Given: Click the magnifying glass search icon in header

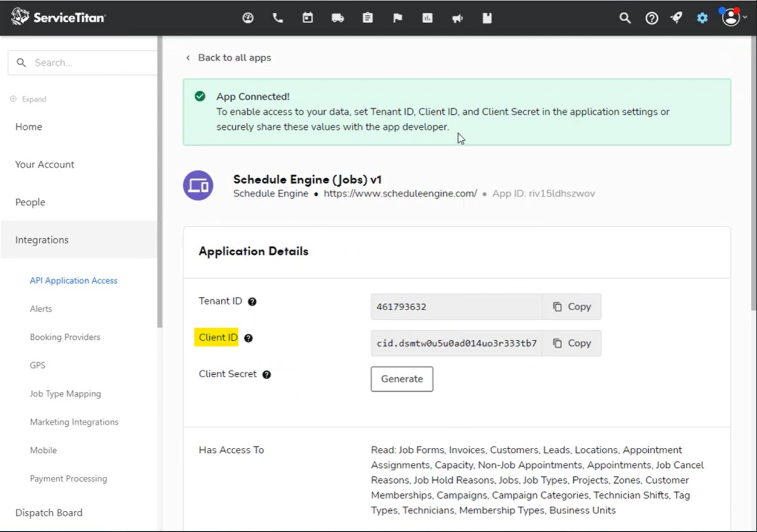Looking at the screenshot, I should point(625,18).
